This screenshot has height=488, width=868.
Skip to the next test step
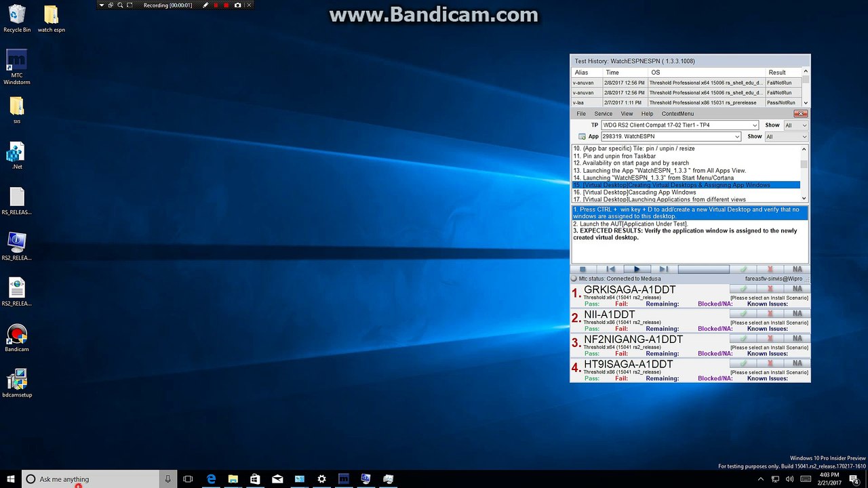pyautogui.click(x=664, y=269)
